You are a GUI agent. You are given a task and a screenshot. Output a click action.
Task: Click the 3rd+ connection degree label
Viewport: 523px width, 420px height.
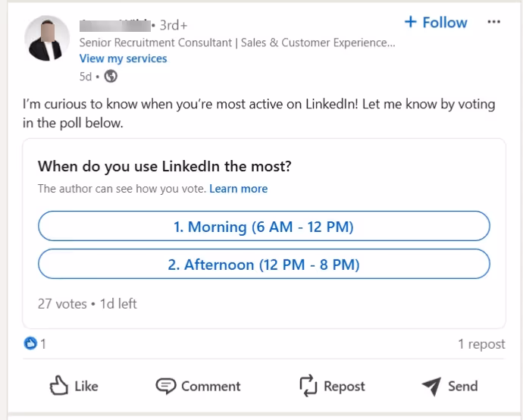click(174, 25)
